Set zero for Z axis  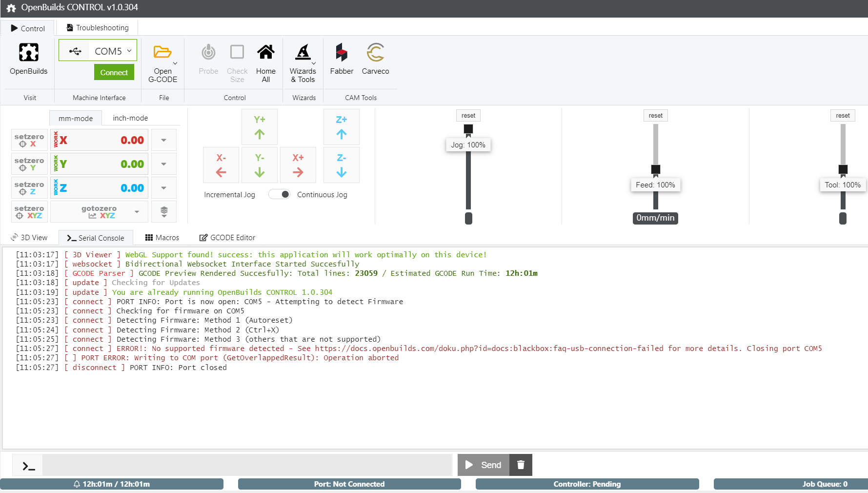[x=29, y=188]
